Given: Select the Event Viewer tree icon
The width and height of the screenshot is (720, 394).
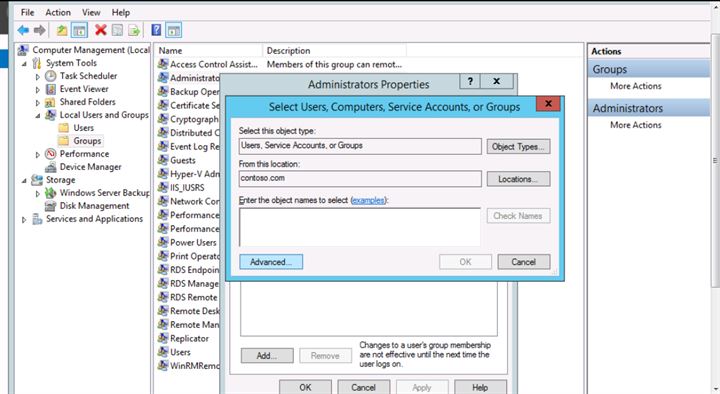Looking at the screenshot, I should [x=51, y=89].
